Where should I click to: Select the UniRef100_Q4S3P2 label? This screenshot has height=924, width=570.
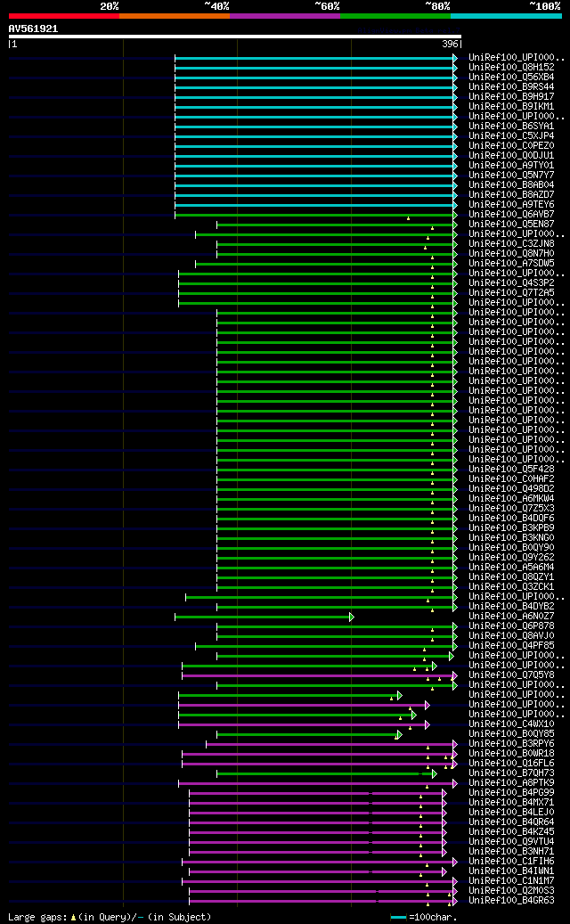pyautogui.click(x=511, y=282)
